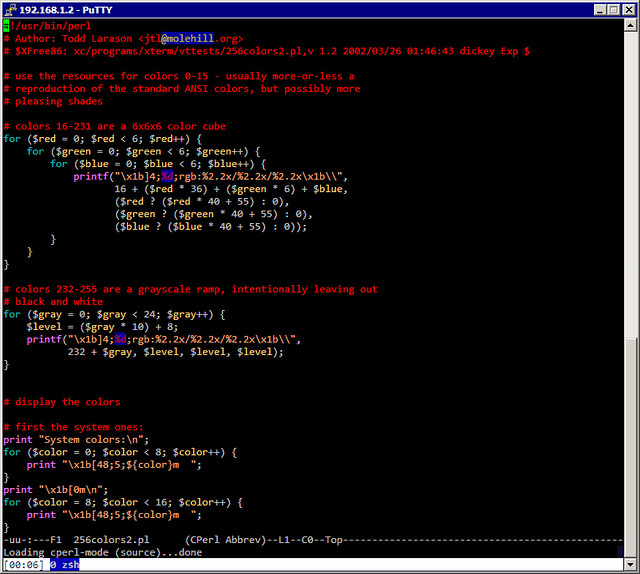Viewport: 640px width, 574px height.
Task: Click the '# use the resources for colors' comment
Action: (179, 76)
